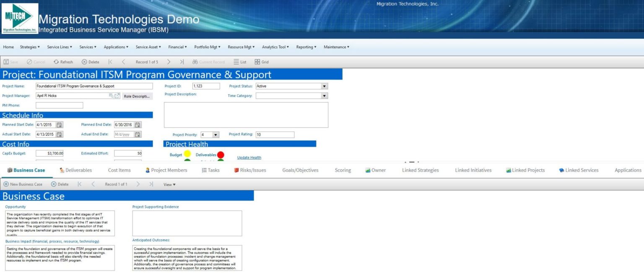Screen dimensions: 644x273
Task: Click the New Business Case plus icon
Action: (5, 184)
